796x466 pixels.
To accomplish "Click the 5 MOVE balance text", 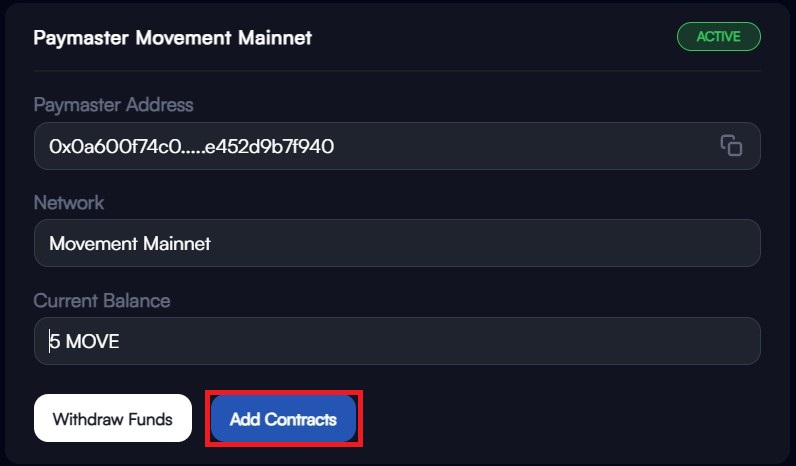I will coord(84,341).
